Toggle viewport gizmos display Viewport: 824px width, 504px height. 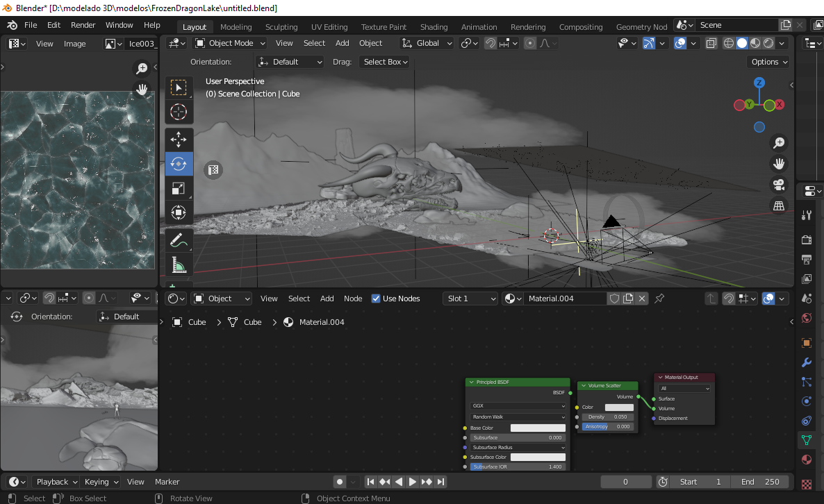[x=649, y=43]
